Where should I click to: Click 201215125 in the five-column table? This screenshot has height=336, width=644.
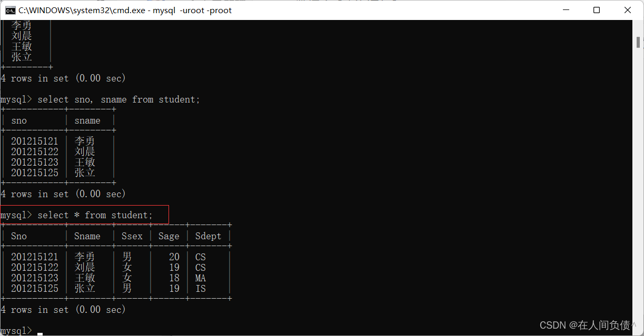35,289
